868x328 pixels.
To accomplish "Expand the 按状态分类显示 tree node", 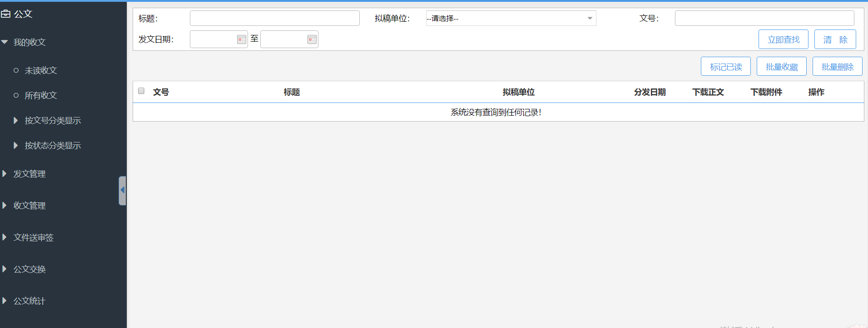I will [16, 146].
